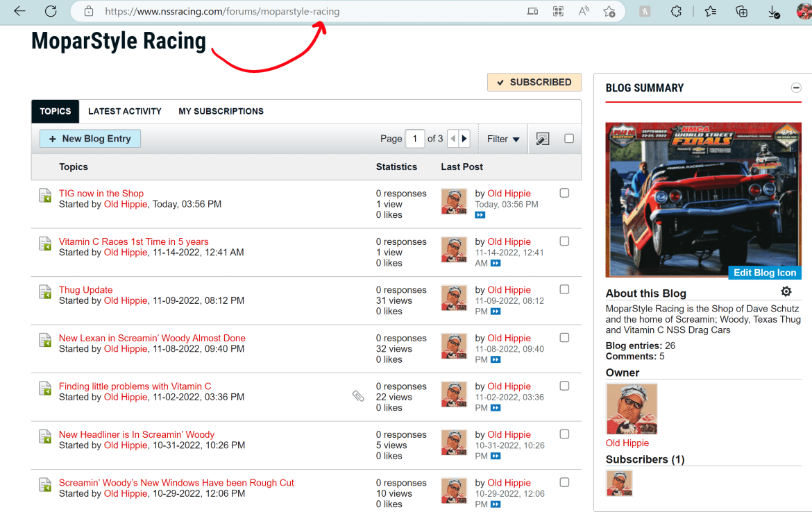Viewport: 812px width, 512px height.
Task: Click the page number input field
Action: tap(415, 139)
